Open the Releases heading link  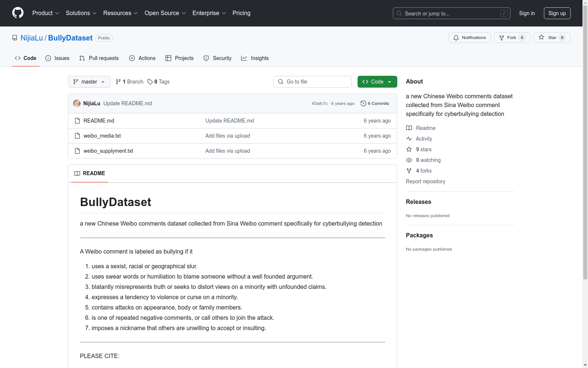click(x=419, y=202)
